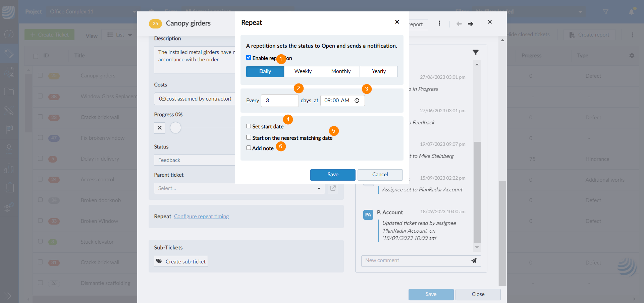Image resolution: width=644 pixels, height=303 pixels.
Task: Go to next ticket with right arrow
Action: (470, 24)
